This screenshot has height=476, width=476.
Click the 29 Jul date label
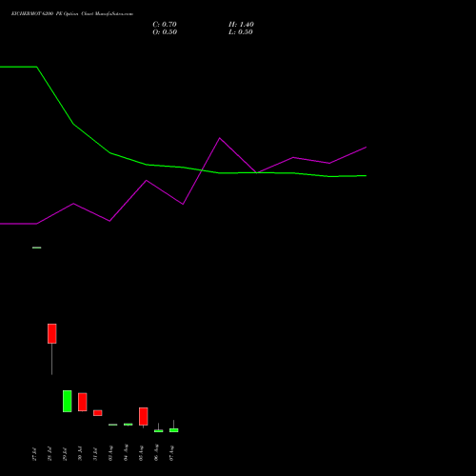point(65,454)
